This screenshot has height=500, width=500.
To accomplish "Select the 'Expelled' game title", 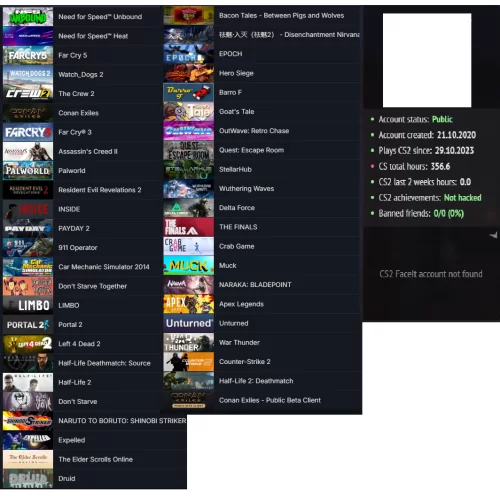I will (x=72, y=440).
